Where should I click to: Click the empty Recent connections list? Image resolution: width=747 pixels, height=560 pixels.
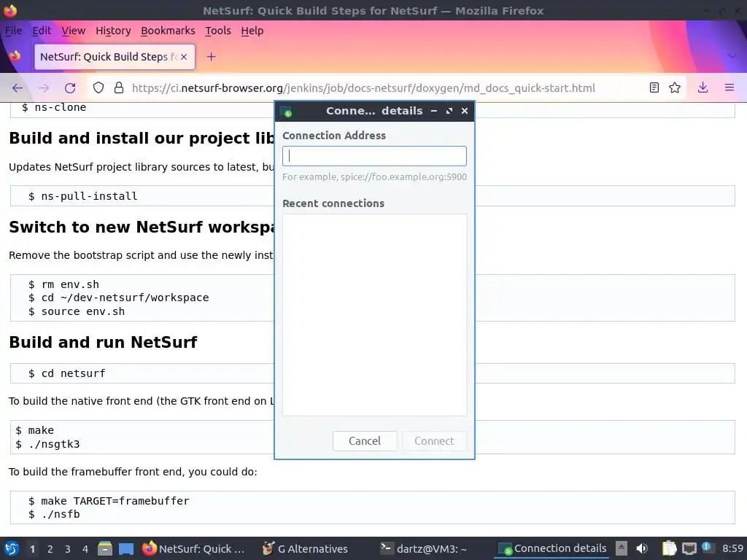[374, 315]
